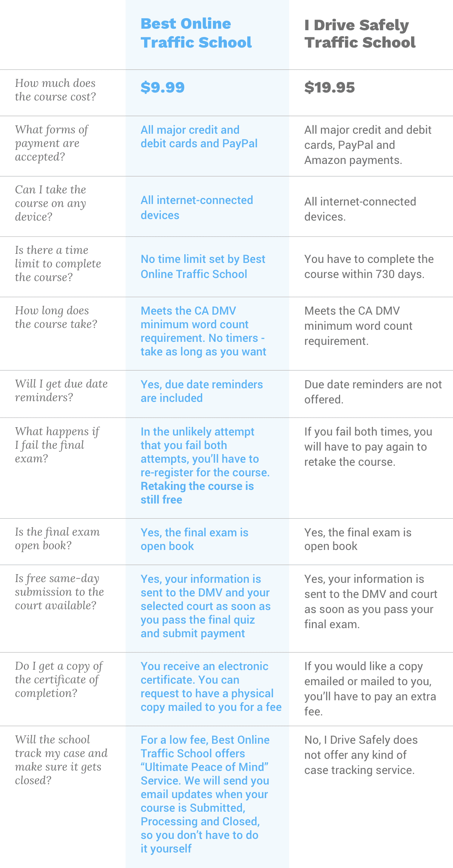This screenshot has width=453, height=868.
Task: Click 'Is the final exam open book?' question
Action: tap(57, 539)
